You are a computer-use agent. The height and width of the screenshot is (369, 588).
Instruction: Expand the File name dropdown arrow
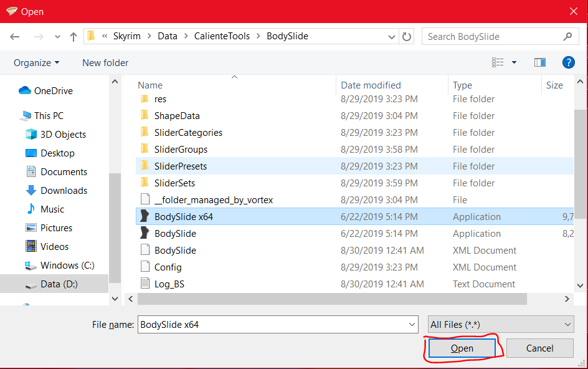412,324
